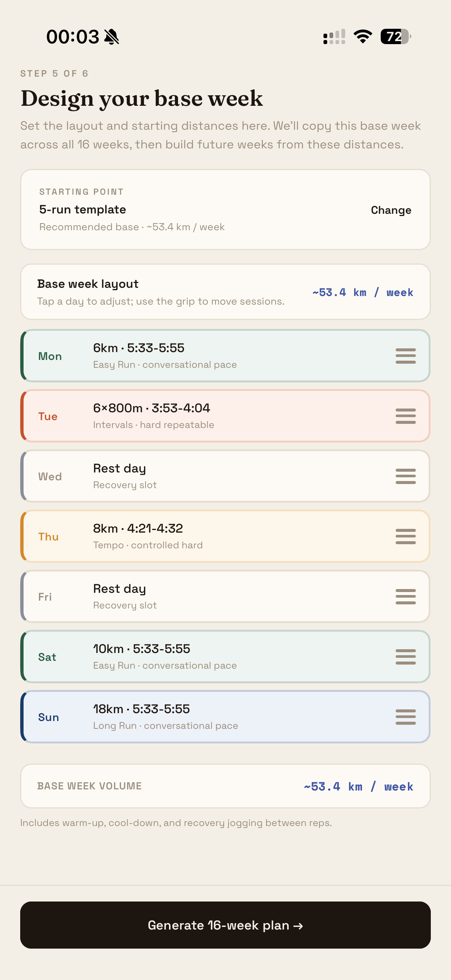
Task: Tap the grip handle on Sunday's long run
Action: (405, 717)
